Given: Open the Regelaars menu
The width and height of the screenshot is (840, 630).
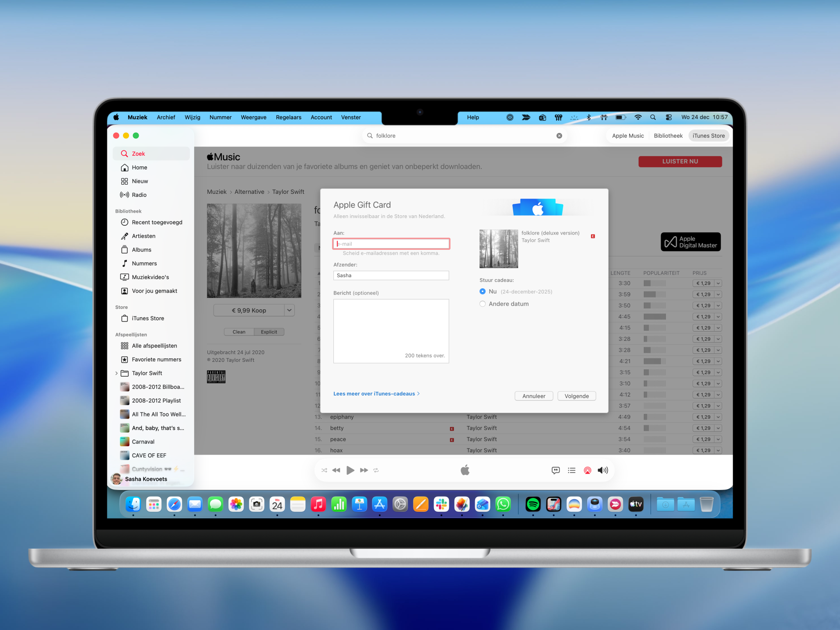Looking at the screenshot, I should point(288,117).
